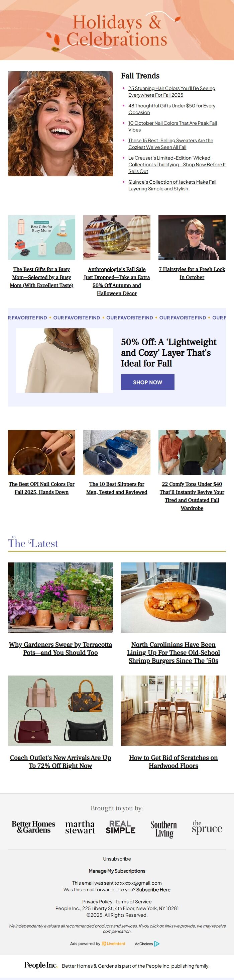Open the Coach handbags article image
The height and width of the screenshot is (980, 234).
coord(61,710)
